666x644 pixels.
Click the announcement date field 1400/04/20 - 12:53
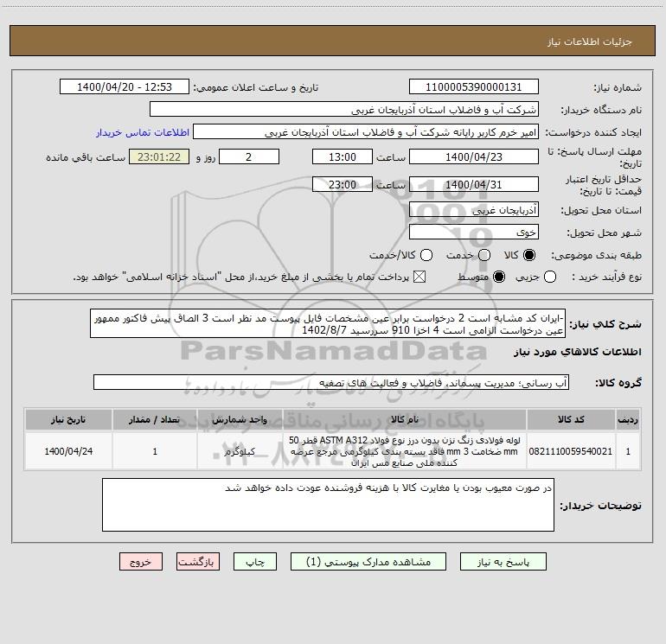pyautogui.click(x=125, y=87)
